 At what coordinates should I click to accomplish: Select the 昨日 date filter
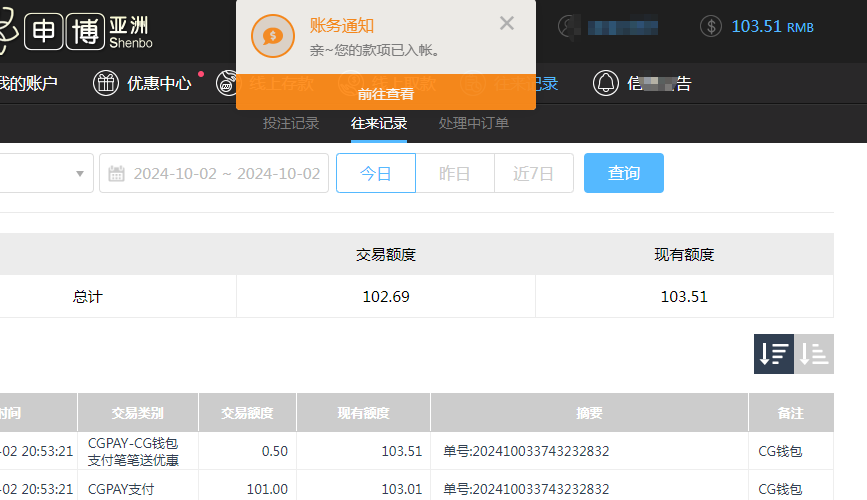click(x=455, y=173)
